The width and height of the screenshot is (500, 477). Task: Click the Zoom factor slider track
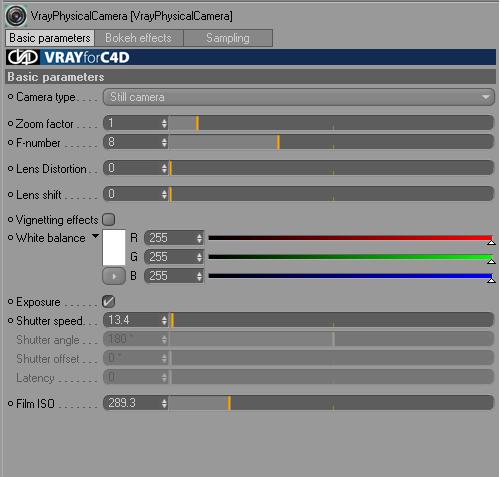pyautogui.click(x=331, y=123)
